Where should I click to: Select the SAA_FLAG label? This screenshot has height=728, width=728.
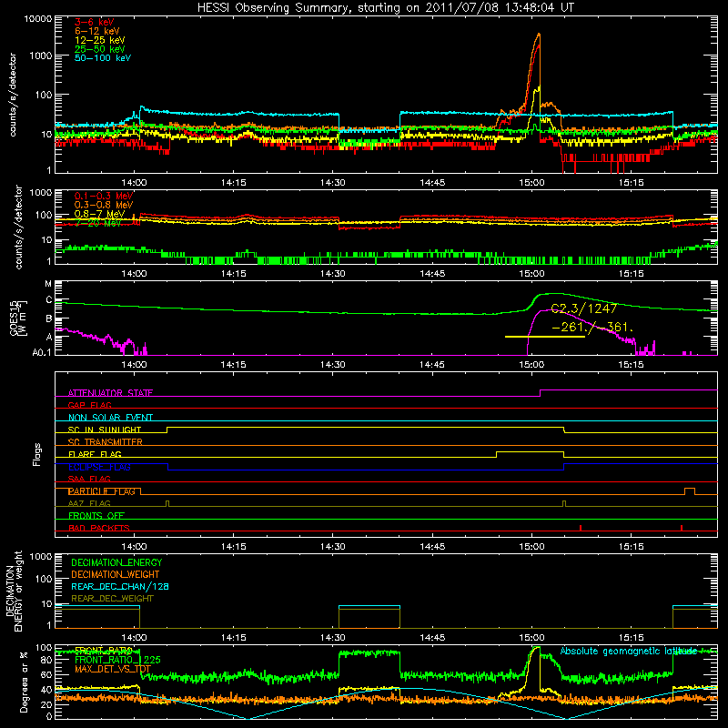click(89, 479)
